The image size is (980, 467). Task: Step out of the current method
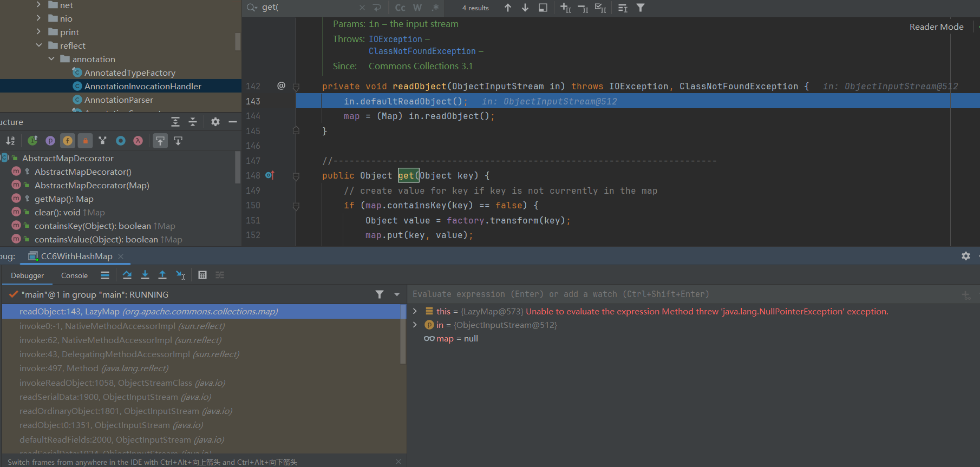click(162, 275)
